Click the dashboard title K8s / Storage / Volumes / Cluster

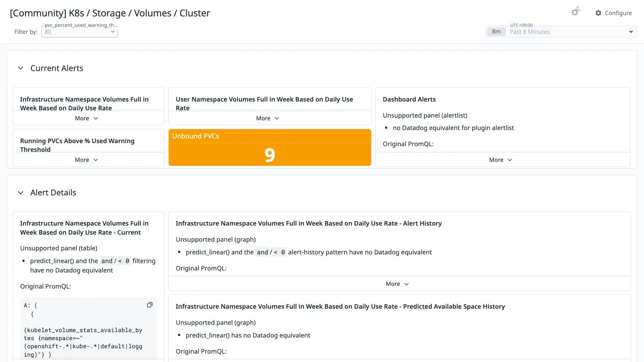(110, 13)
